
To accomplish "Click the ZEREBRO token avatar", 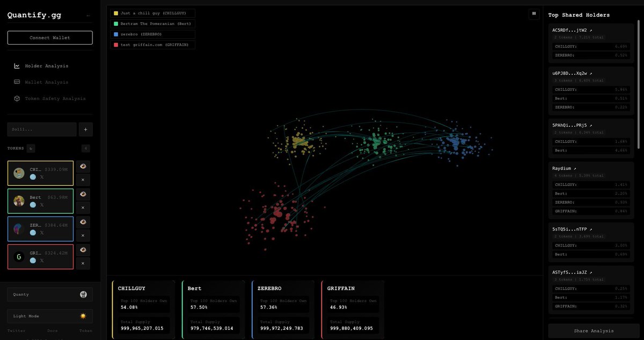I will [x=19, y=229].
